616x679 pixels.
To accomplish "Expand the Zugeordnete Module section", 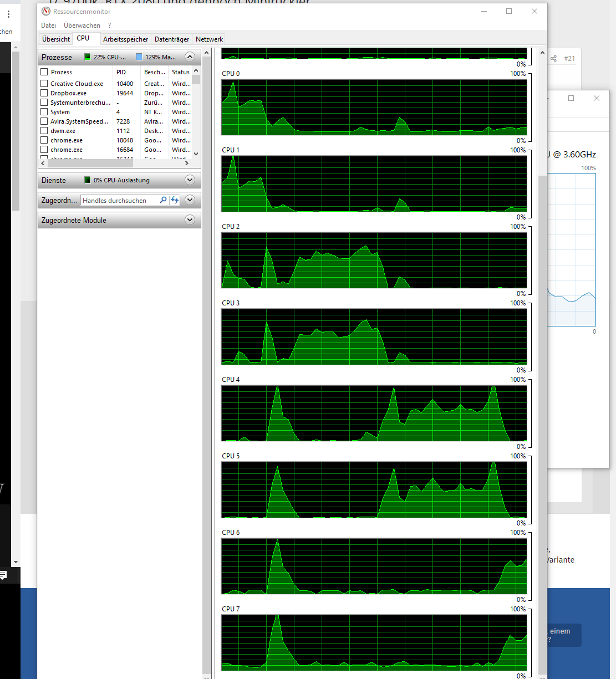I will [x=190, y=220].
